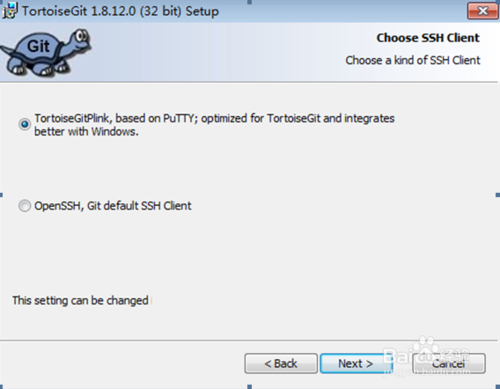Click the TortoiseGit turtle logo

(46, 52)
